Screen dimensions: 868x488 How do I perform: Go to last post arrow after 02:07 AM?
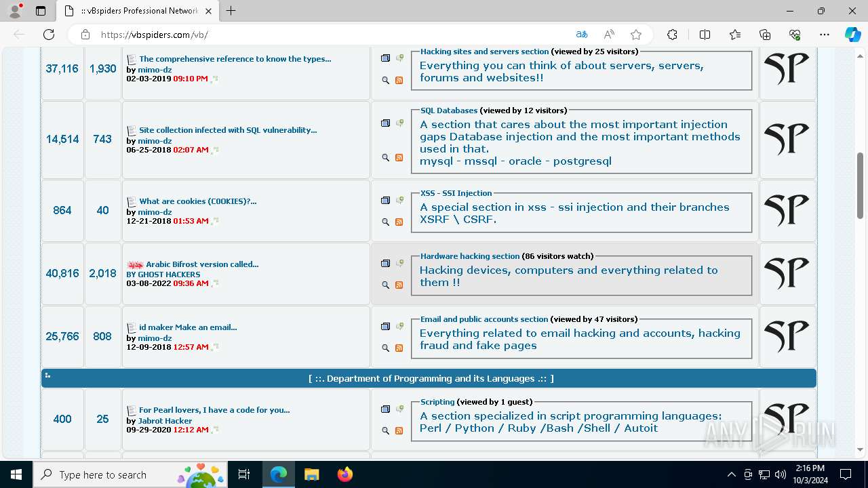pyautogui.click(x=215, y=150)
